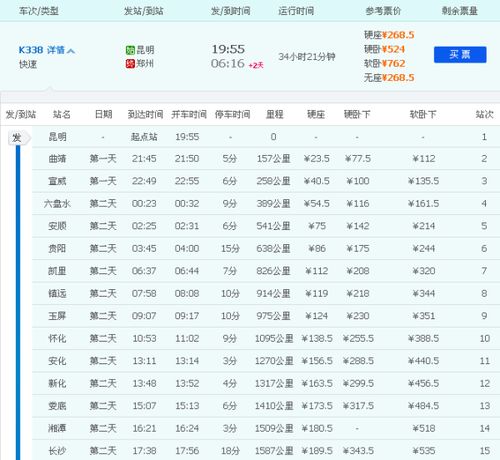Click station name 六盘水
This screenshot has height=460, width=500.
coord(57,203)
